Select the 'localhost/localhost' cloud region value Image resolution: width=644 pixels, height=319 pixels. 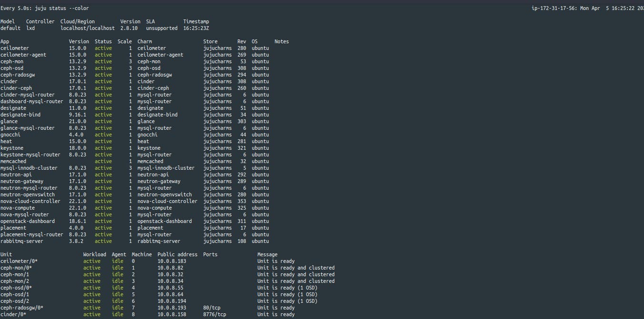tap(88, 28)
